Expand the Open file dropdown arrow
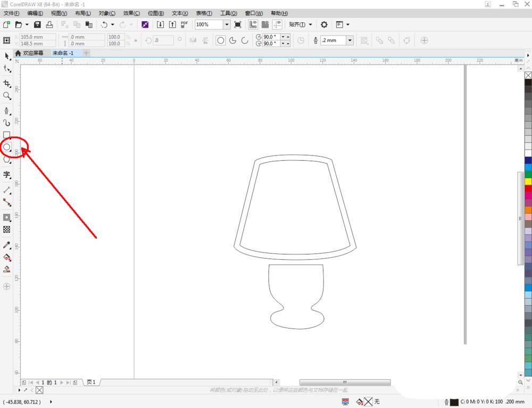This screenshot has width=532, height=408. (x=27, y=25)
